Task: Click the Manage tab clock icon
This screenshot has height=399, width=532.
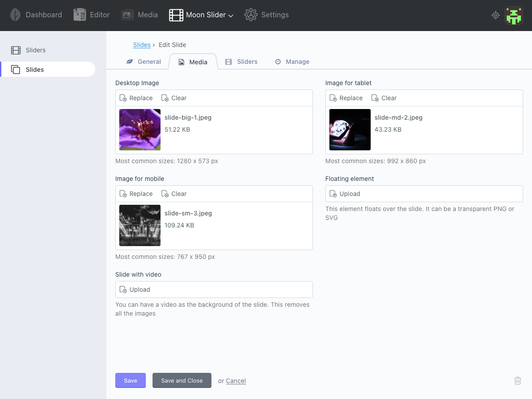Action: click(278, 62)
